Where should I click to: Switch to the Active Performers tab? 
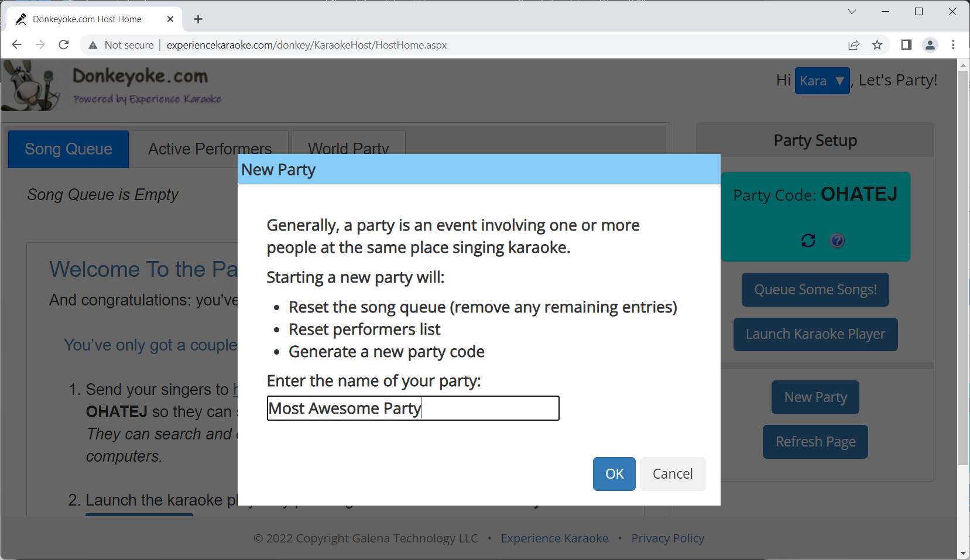[210, 149]
